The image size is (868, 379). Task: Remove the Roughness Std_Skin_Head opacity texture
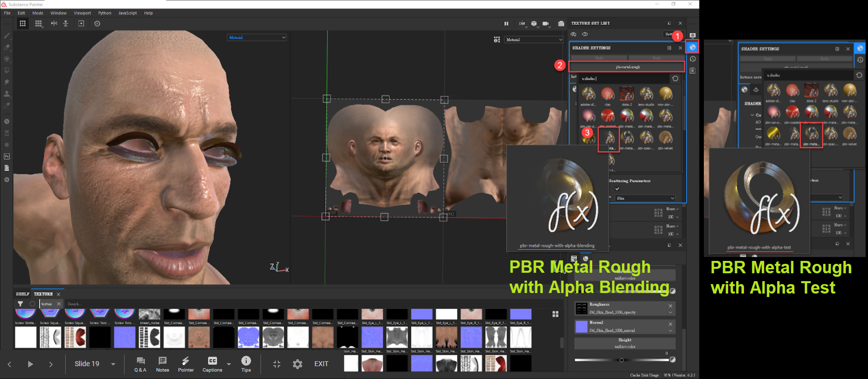[670, 306]
